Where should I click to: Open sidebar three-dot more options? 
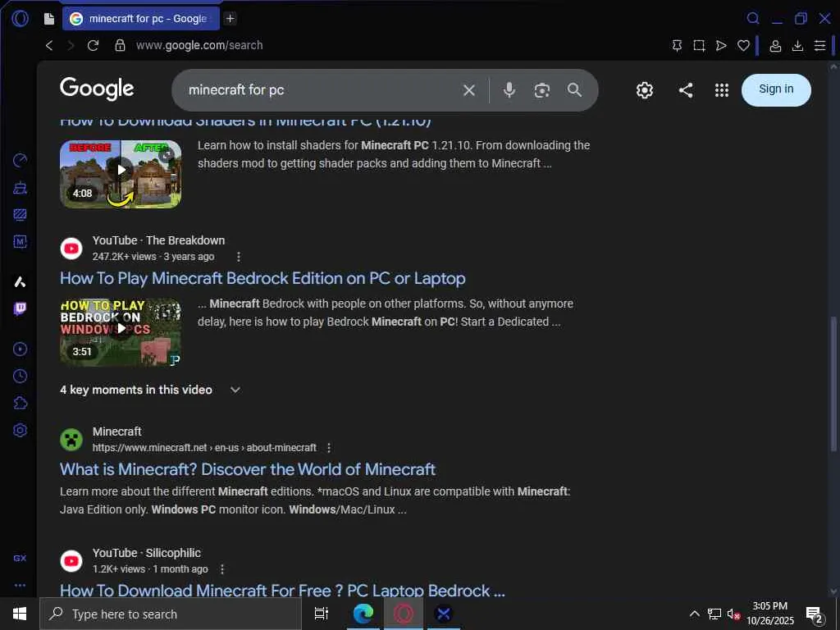[20, 586]
